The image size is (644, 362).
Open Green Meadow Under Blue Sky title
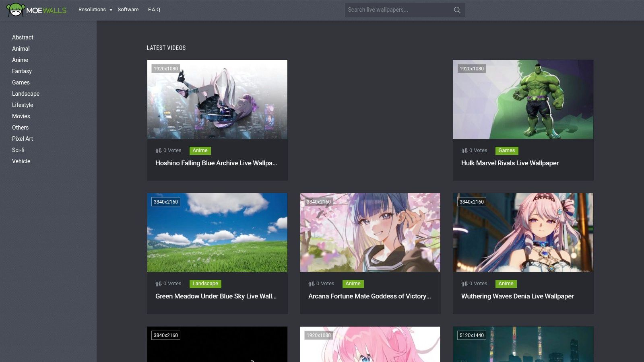[x=216, y=296]
